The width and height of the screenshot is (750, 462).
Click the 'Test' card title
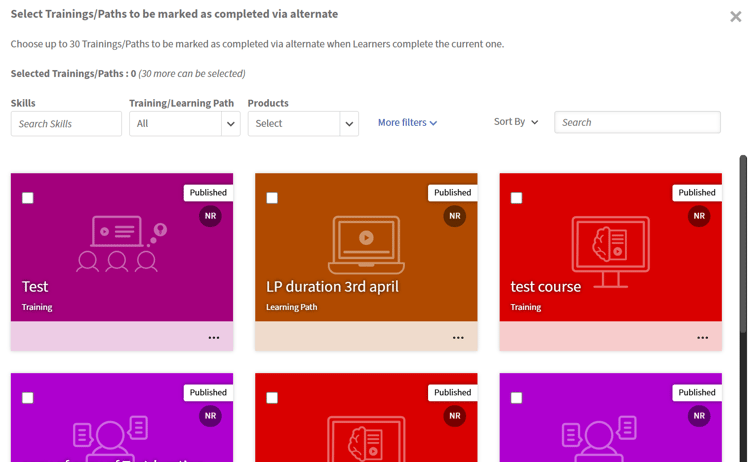coord(35,286)
